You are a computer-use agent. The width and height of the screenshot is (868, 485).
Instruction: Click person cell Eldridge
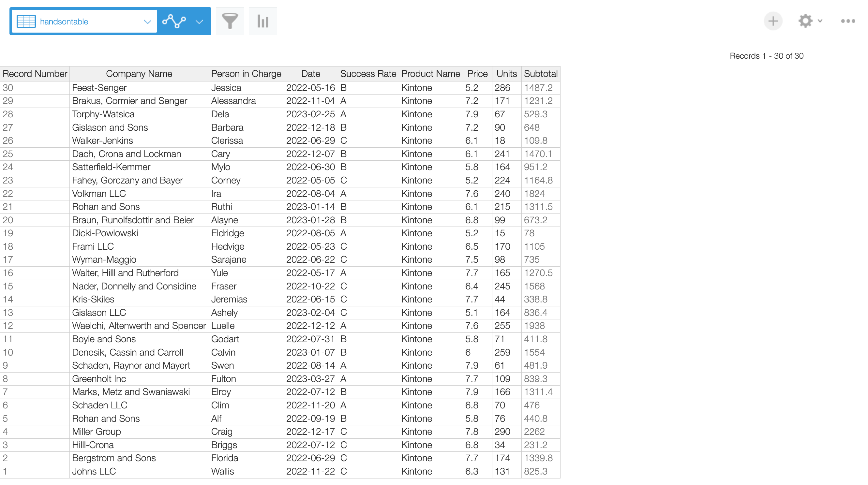click(246, 233)
